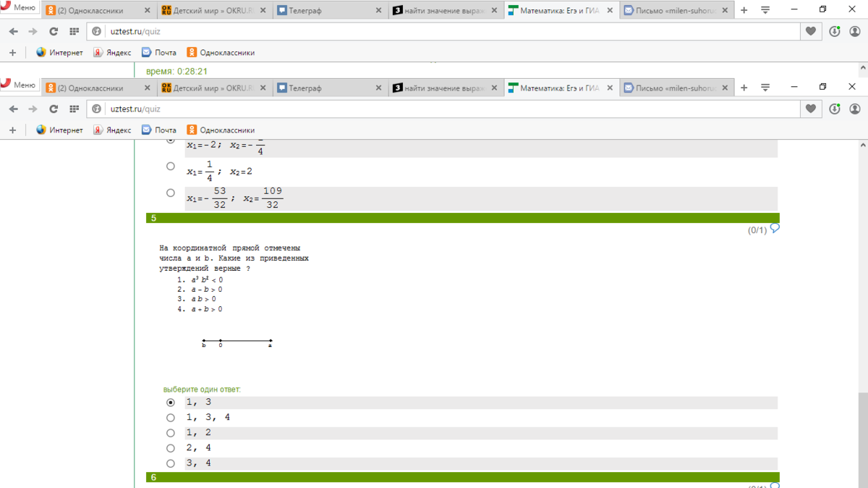Choose radio button for answer 1, 3, 4

pos(171,418)
